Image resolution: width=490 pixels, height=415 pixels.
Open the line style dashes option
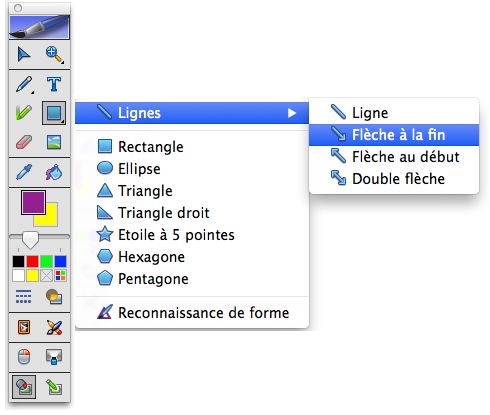coord(24,296)
